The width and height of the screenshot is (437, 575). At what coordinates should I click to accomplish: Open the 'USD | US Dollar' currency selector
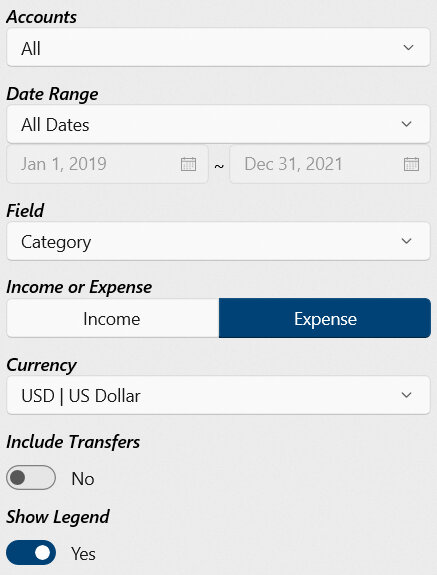[218, 395]
